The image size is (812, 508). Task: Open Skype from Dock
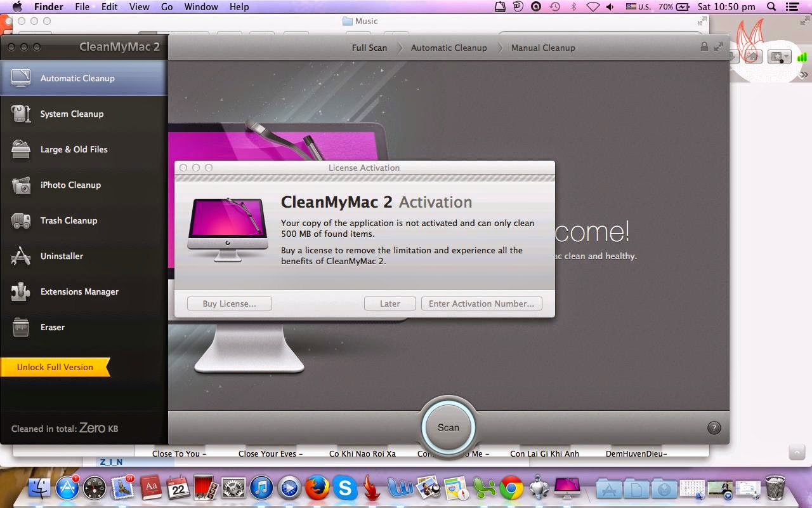tap(345, 488)
